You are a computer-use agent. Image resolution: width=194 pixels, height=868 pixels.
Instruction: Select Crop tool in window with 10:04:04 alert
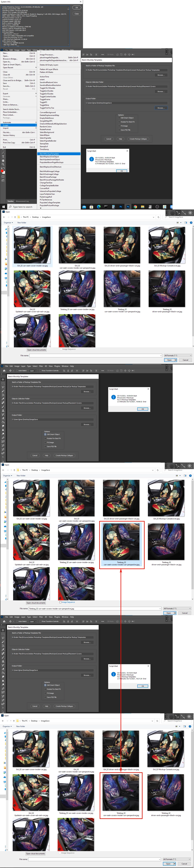pyautogui.click(x=3, y=395)
